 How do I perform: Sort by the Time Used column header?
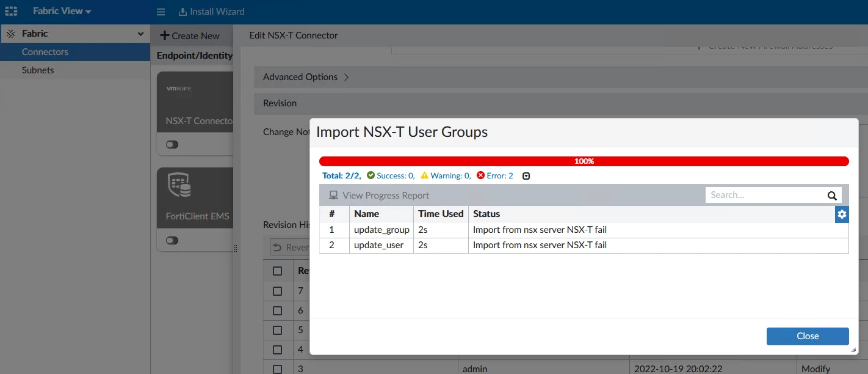pos(441,214)
